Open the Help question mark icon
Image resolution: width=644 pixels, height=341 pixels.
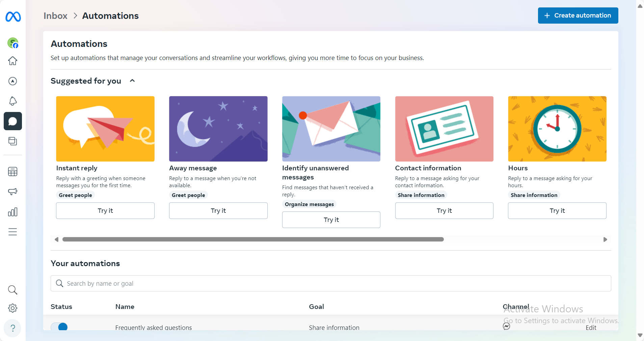point(12,328)
